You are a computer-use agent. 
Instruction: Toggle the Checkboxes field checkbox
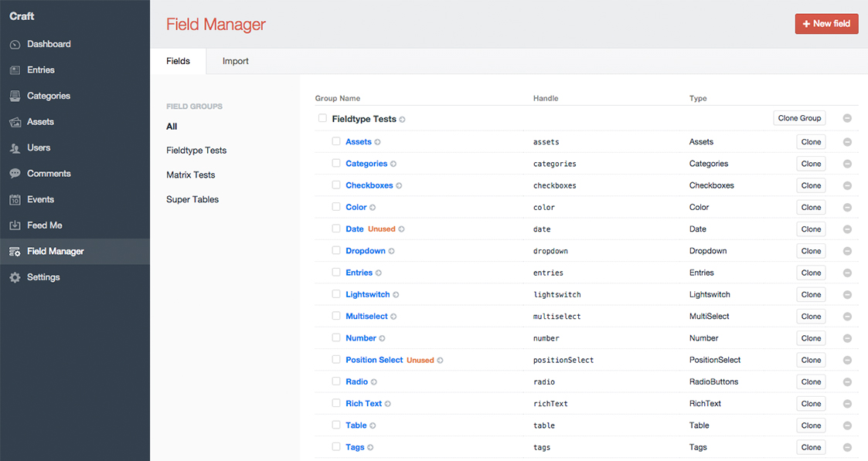point(336,185)
